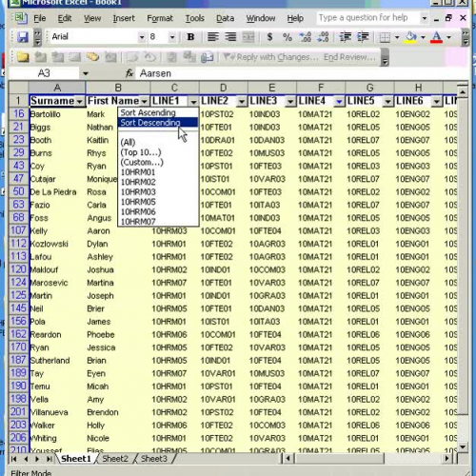Click the Decrease Indent icon
476x476 pixels.
coord(346,37)
